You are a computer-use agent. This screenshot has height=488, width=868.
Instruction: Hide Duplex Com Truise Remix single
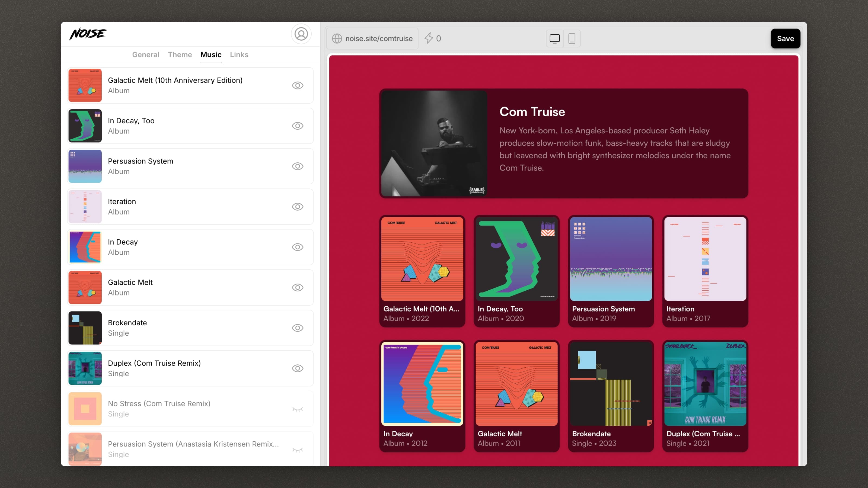297,368
